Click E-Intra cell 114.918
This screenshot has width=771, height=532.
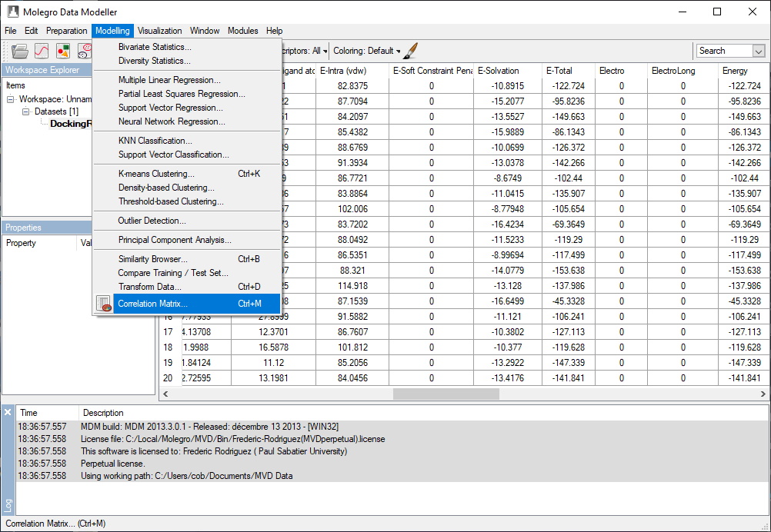tap(352, 286)
